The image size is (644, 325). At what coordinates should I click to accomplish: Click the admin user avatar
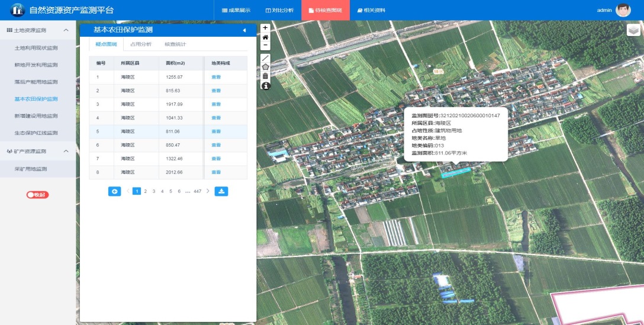[x=623, y=10]
